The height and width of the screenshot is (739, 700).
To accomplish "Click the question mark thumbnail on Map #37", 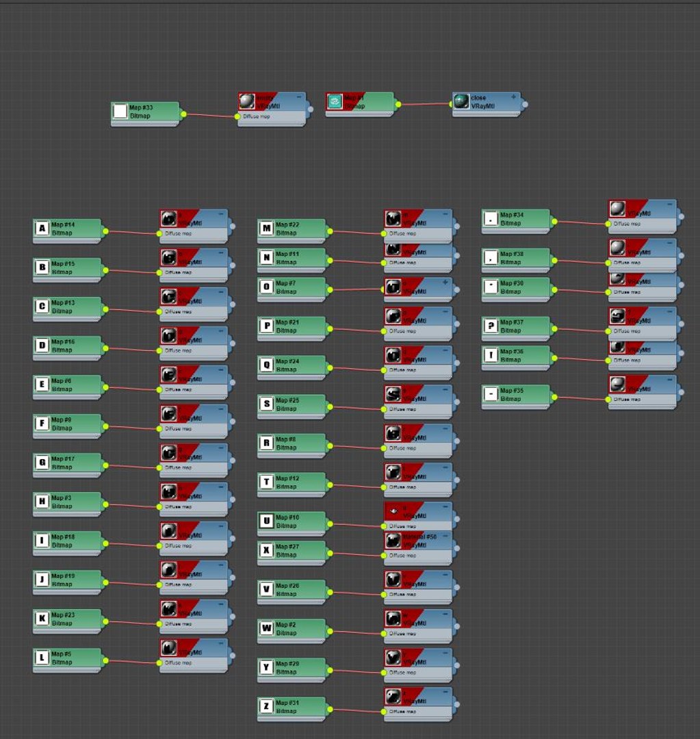I will (491, 326).
